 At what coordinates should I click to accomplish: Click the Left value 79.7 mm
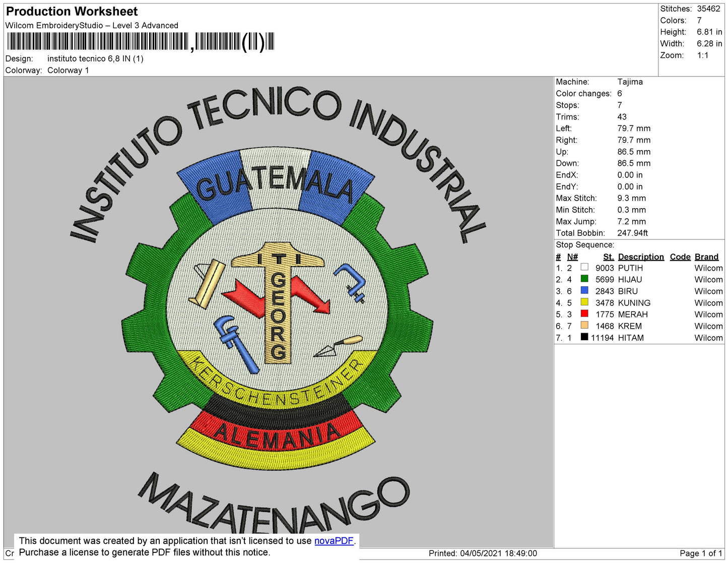tap(634, 129)
